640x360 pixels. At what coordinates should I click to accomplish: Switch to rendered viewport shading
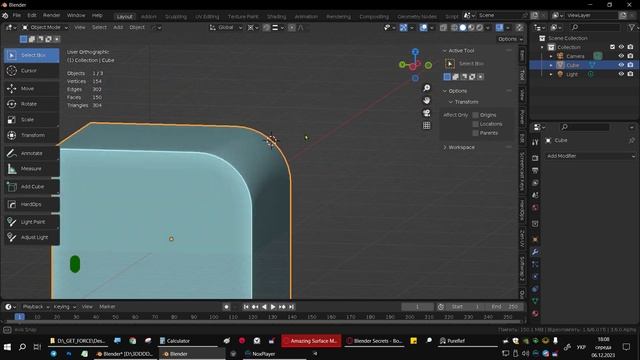click(x=480, y=28)
